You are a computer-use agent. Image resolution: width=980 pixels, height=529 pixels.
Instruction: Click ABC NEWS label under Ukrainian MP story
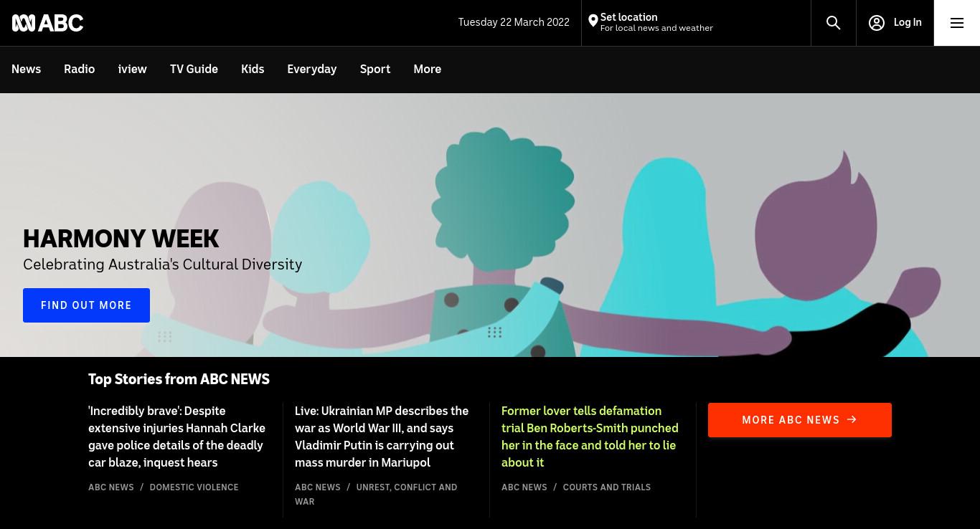[318, 487]
